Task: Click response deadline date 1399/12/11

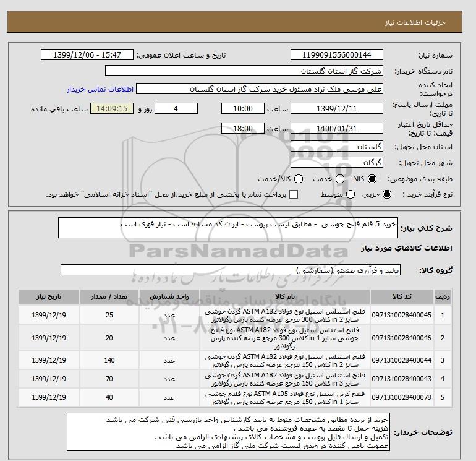Action: (337, 108)
